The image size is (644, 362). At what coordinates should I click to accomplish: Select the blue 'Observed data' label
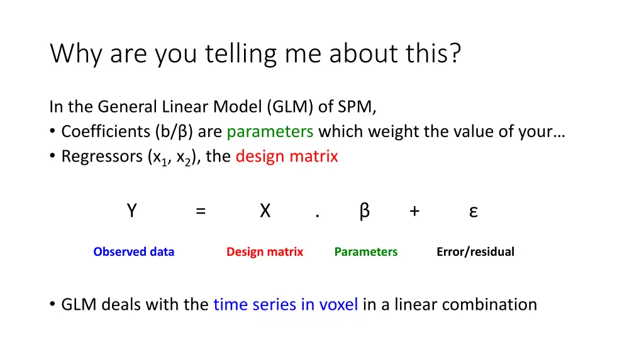coord(133,251)
